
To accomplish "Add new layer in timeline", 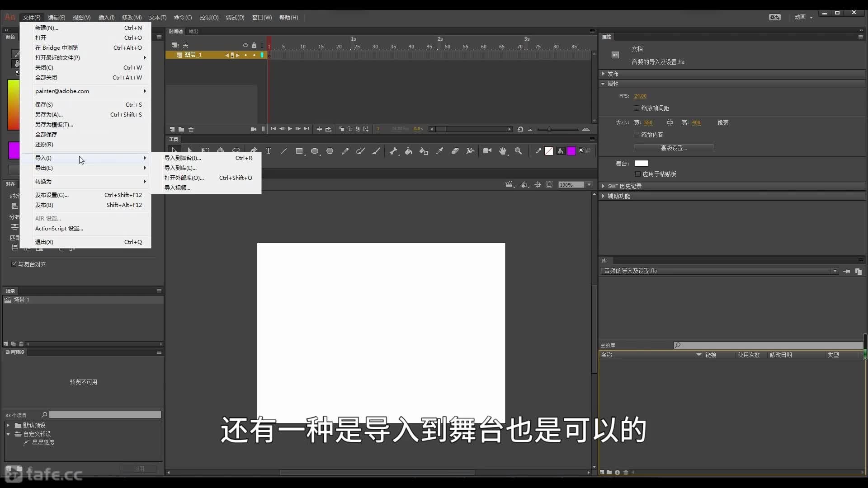I will tap(172, 129).
